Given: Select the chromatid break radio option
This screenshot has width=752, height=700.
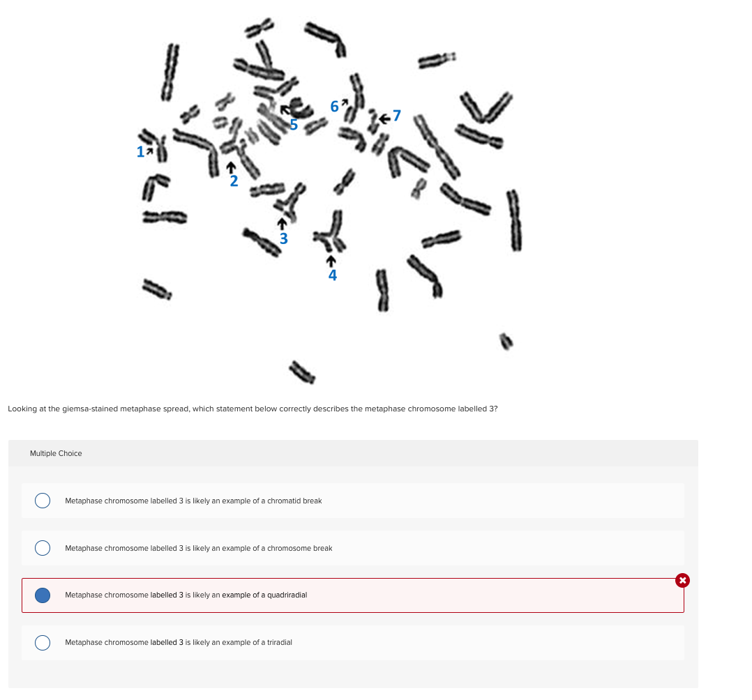Looking at the screenshot, I should coord(42,501).
